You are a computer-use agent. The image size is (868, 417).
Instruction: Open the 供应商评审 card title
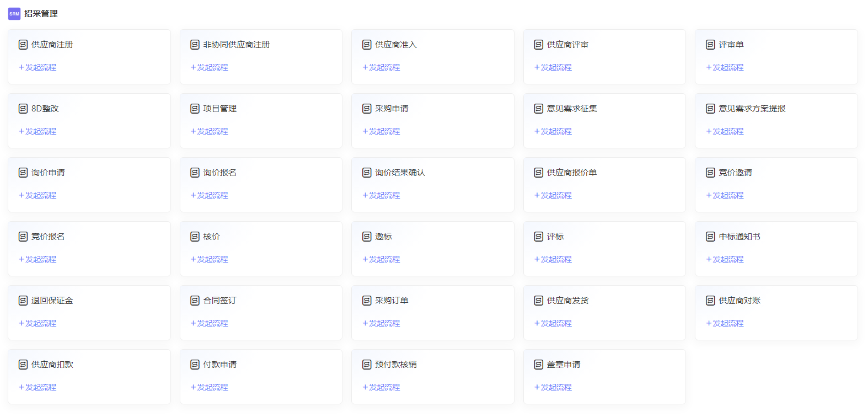point(567,45)
